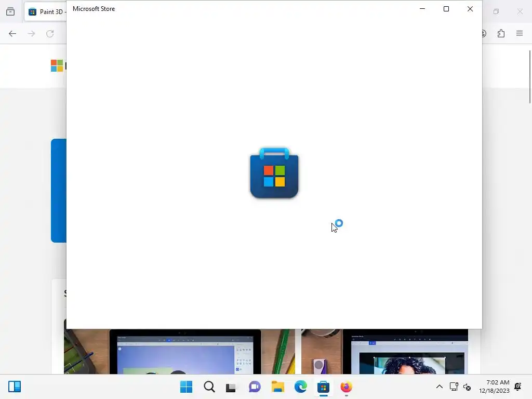Launch the Chat app from taskbar
This screenshot has width=532, height=399.
(255, 387)
